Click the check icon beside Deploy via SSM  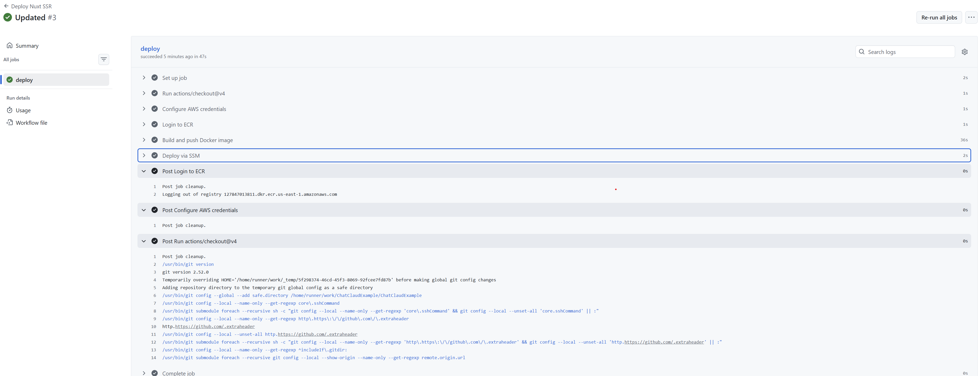click(x=154, y=156)
